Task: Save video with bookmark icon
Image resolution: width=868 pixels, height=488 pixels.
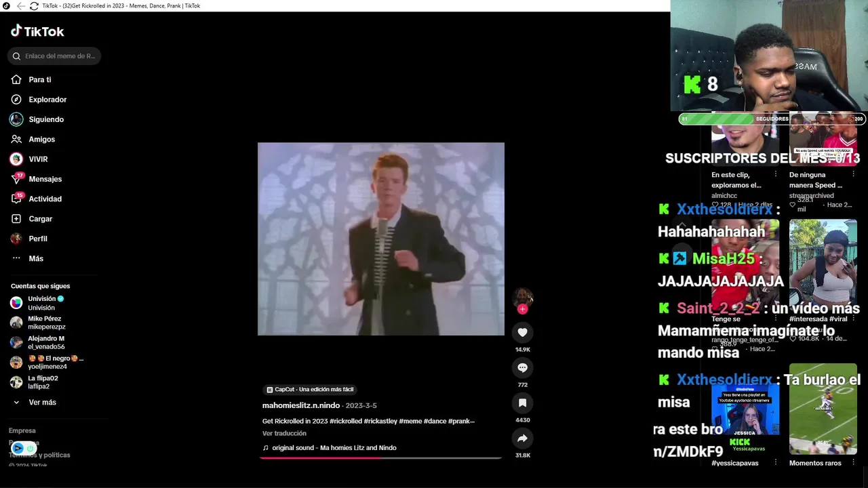Action: tap(522, 403)
